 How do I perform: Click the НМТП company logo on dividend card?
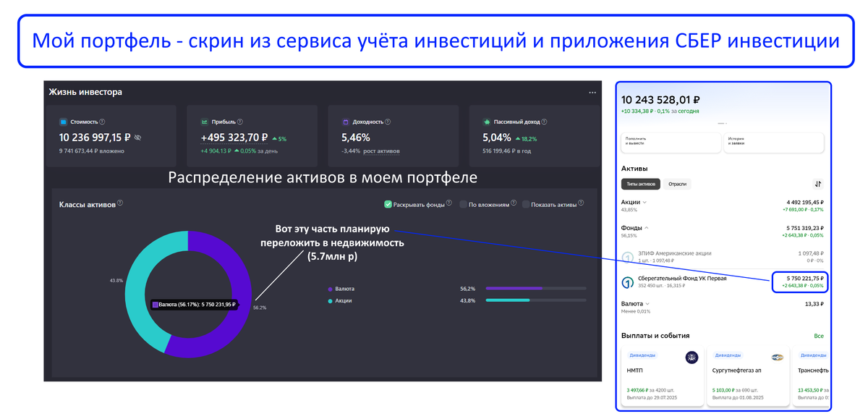(692, 357)
